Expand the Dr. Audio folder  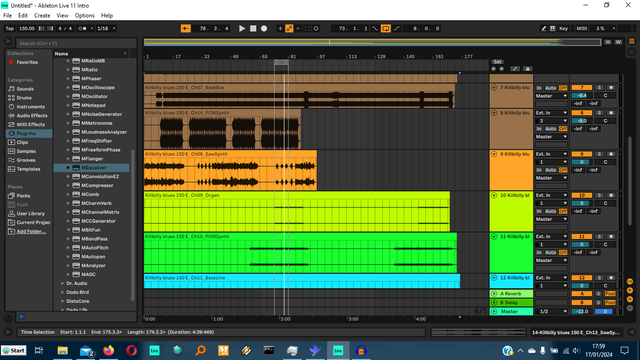click(62, 283)
